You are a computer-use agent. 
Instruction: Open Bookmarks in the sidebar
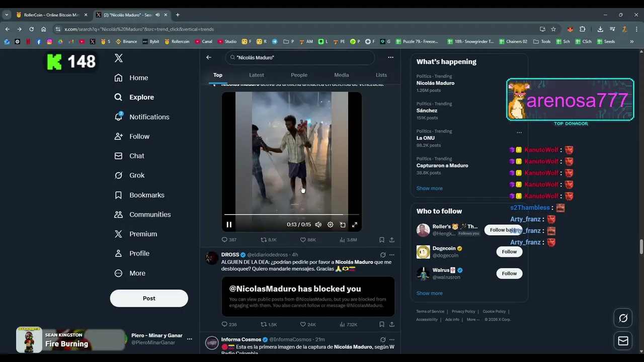point(139,195)
